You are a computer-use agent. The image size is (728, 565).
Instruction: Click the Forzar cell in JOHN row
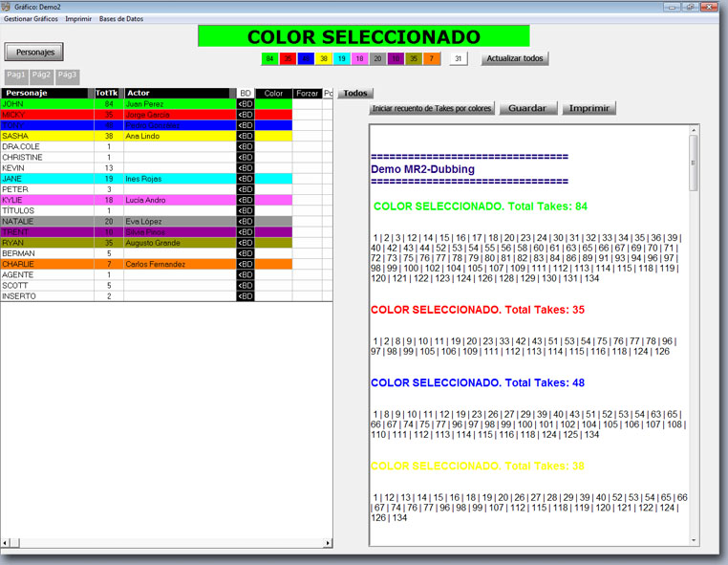point(307,104)
